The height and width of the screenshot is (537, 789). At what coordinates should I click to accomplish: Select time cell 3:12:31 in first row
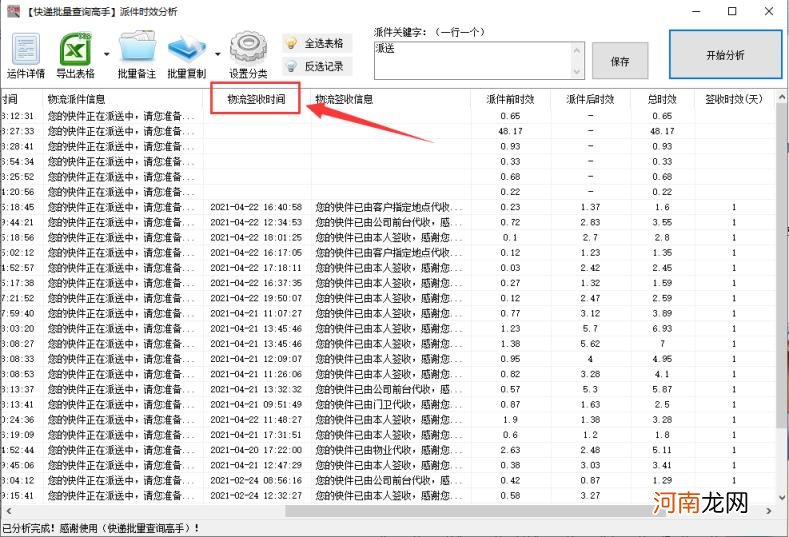18,116
